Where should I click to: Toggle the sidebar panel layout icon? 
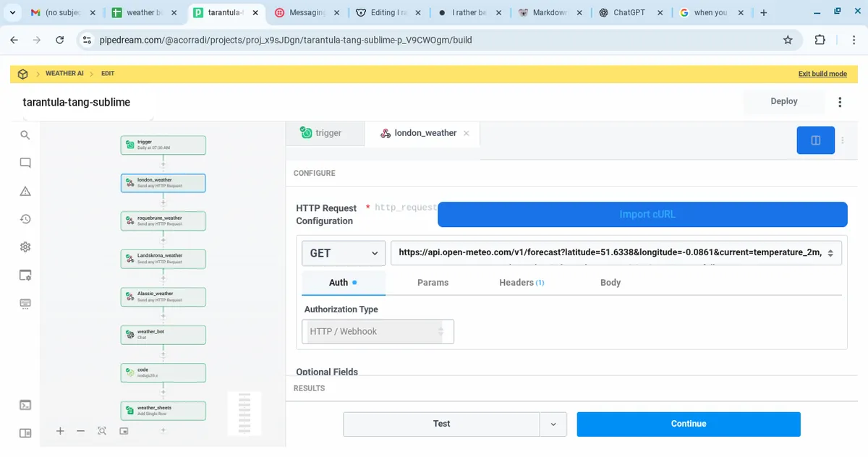pyautogui.click(x=25, y=433)
